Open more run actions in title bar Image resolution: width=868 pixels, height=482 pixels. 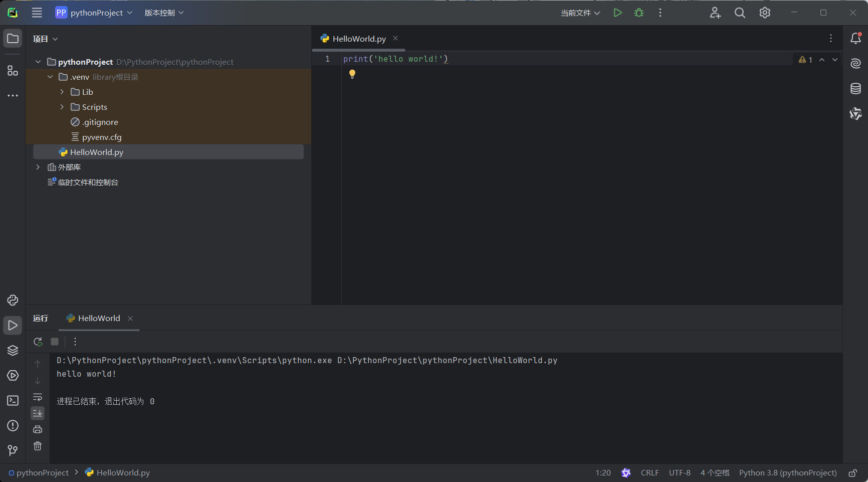(x=660, y=13)
